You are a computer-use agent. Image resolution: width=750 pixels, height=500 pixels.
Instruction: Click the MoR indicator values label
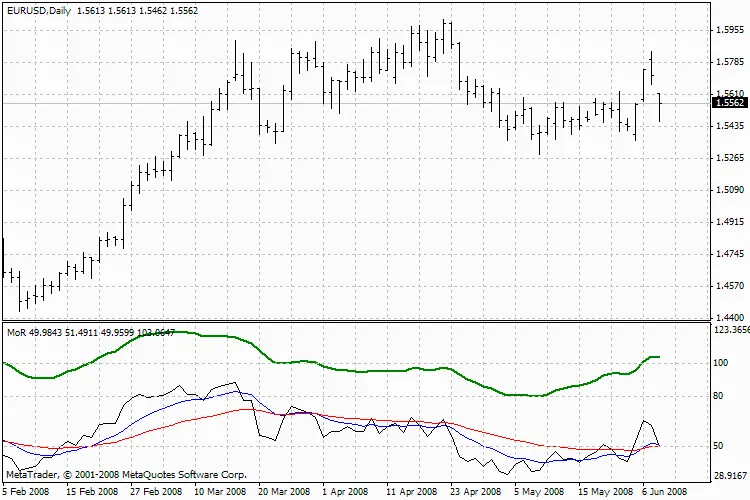[x=90, y=332]
